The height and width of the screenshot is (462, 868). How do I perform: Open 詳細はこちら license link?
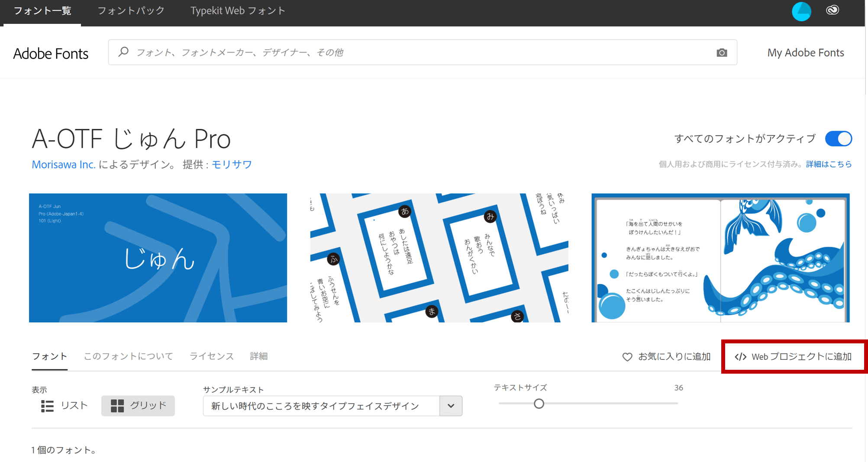click(x=829, y=164)
